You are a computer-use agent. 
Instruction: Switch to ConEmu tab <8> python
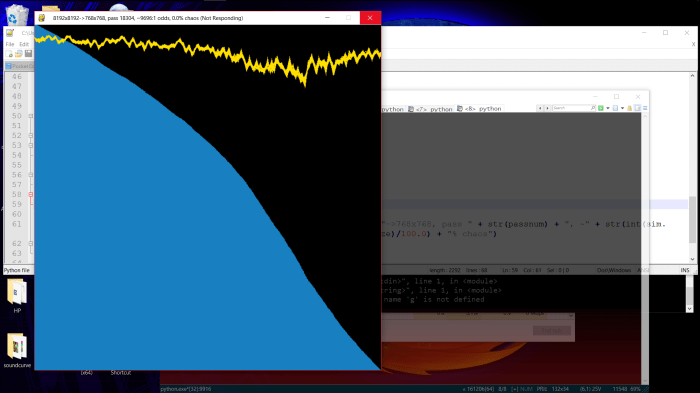pyautogui.click(x=479, y=109)
